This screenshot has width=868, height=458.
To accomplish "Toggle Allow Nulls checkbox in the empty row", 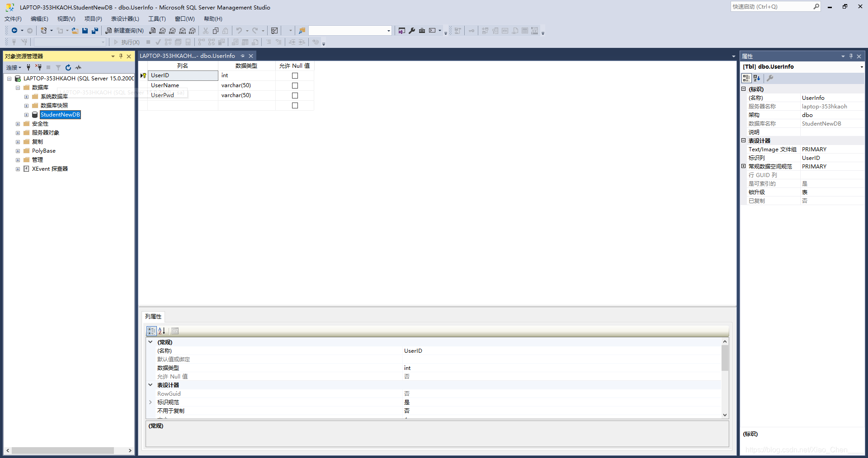I will tap(295, 106).
